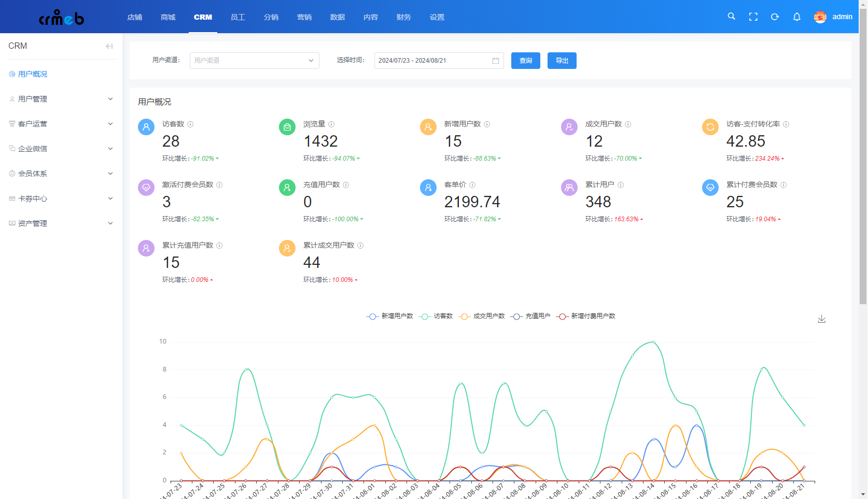Toggle 访客数 series in chart legend

tap(436, 316)
